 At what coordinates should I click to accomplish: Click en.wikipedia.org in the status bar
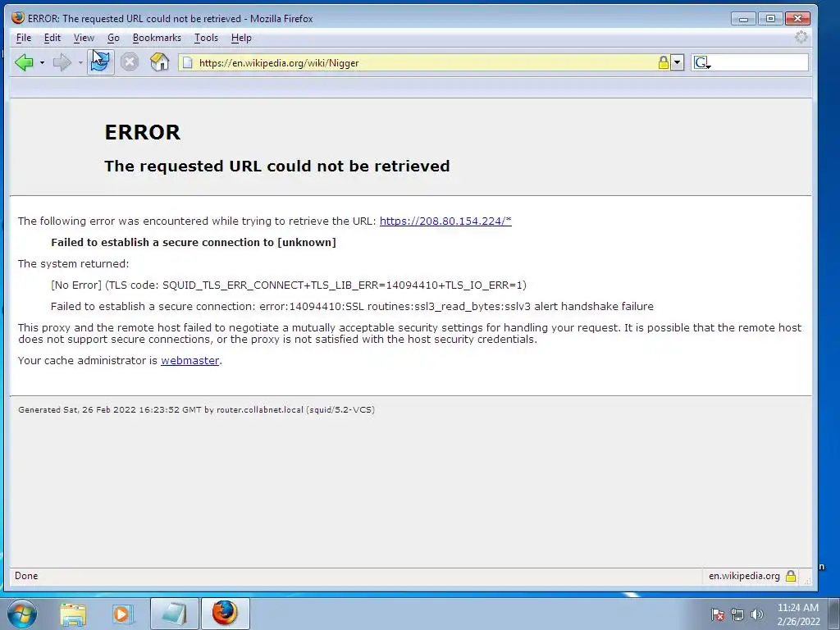pos(744,576)
